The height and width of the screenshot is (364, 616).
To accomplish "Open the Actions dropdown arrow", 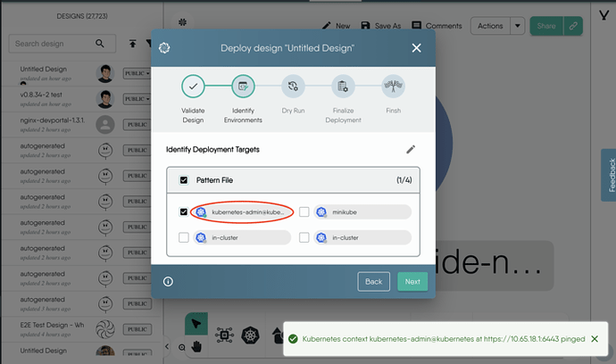I will click(x=518, y=26).
